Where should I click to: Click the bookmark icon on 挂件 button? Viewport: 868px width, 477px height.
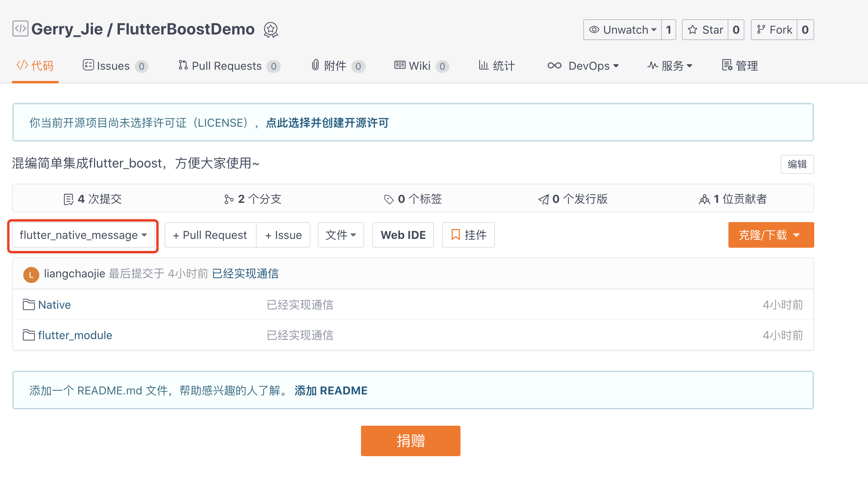[x=455, y=235]
